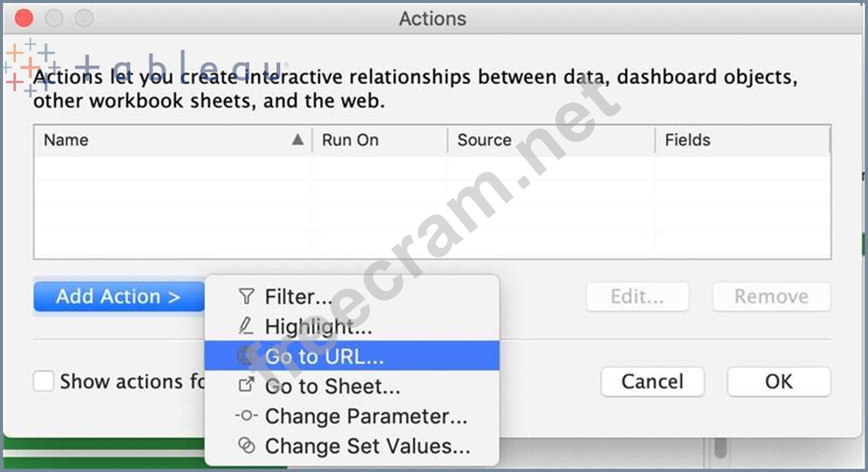Choose Filter... from the menu

click(x=298, y=297)
